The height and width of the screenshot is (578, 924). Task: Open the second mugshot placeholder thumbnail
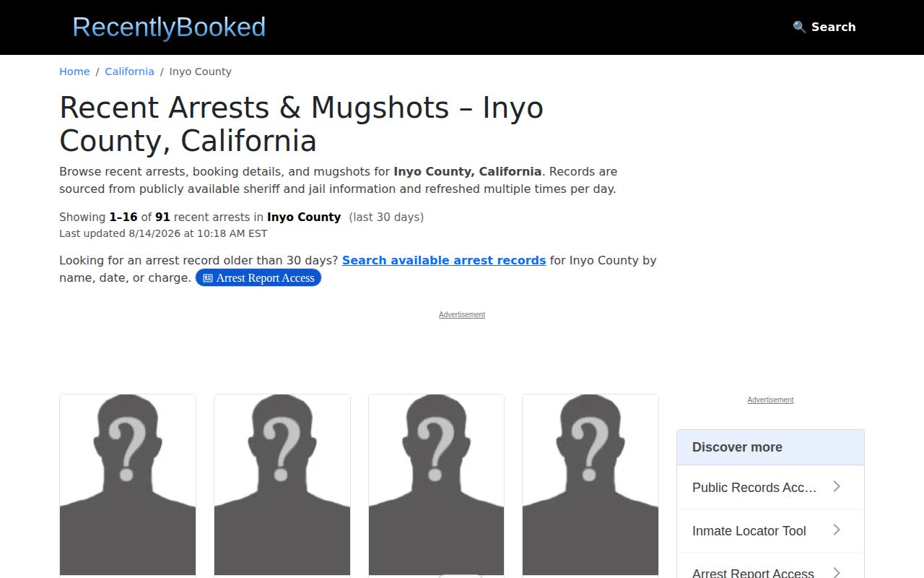point(282,485)
